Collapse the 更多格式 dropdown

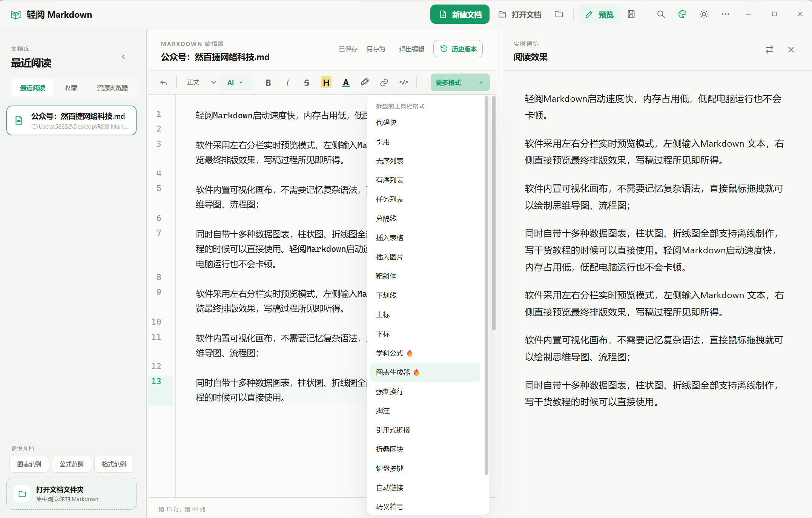click(x=460, y=83)
